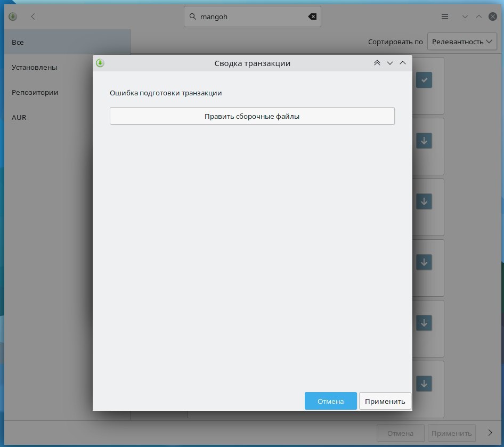Click Править сборочные файлы button
Viewport: 504px width, 447px height.
(x=252, y=116)
